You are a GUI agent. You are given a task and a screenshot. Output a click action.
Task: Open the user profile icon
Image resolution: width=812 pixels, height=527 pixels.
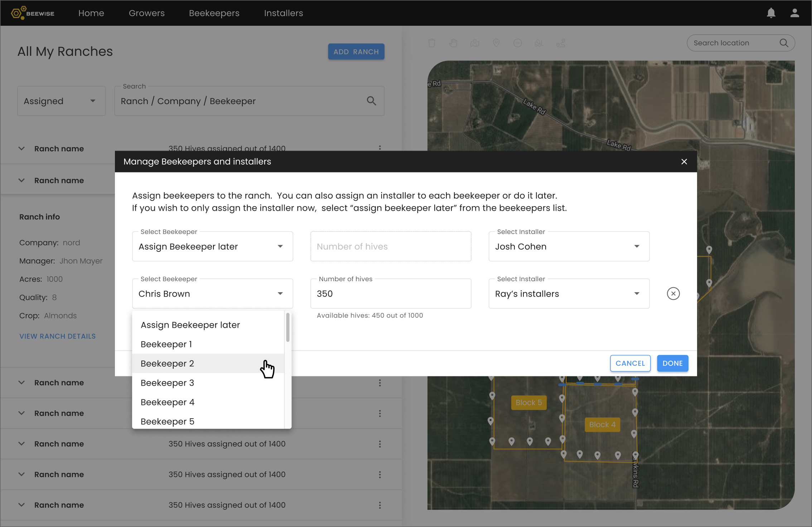click(795, 13)
